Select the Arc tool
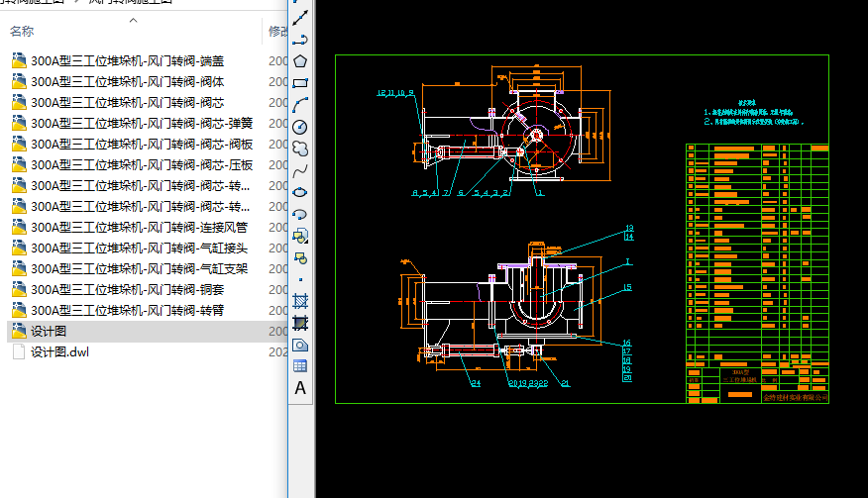The width and height of the screenshot is (868, 498). pyautogui.click(x=300, y=105)
